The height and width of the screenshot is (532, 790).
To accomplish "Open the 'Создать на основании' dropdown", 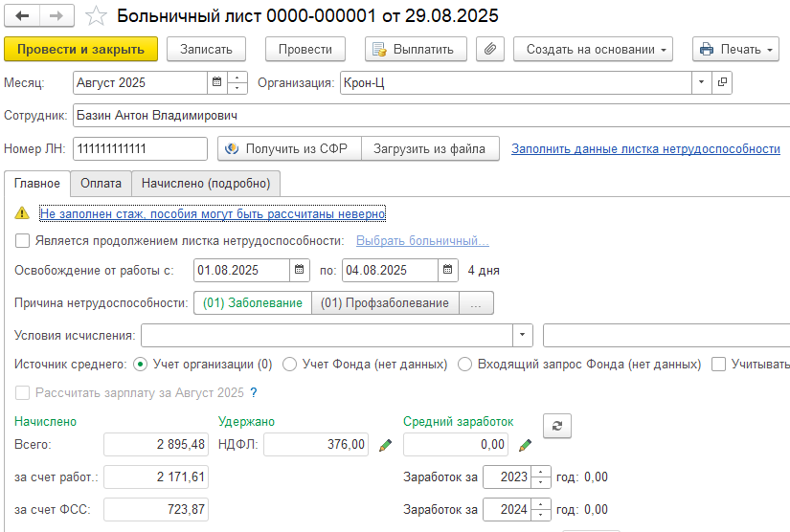I will click(x=593, y=49).
